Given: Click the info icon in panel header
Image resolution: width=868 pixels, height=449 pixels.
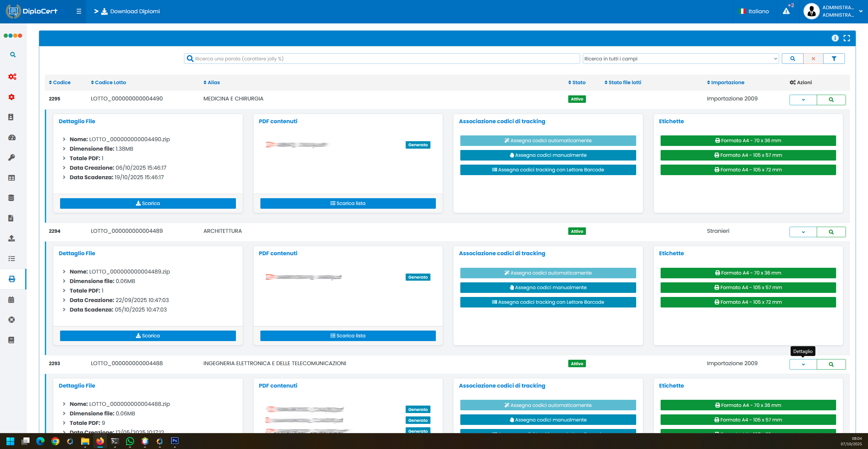Looking at the screenshot, I should point(835,38).
